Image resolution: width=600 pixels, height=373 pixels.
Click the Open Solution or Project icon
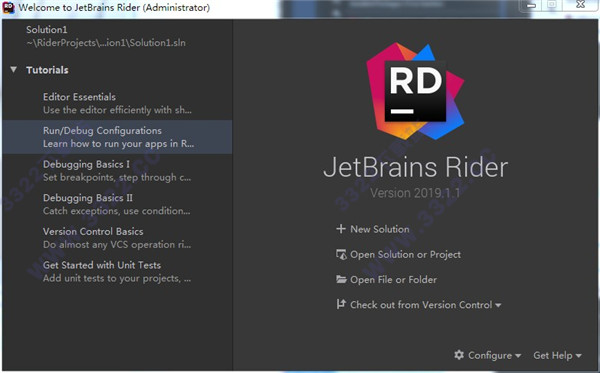point(341,254)
